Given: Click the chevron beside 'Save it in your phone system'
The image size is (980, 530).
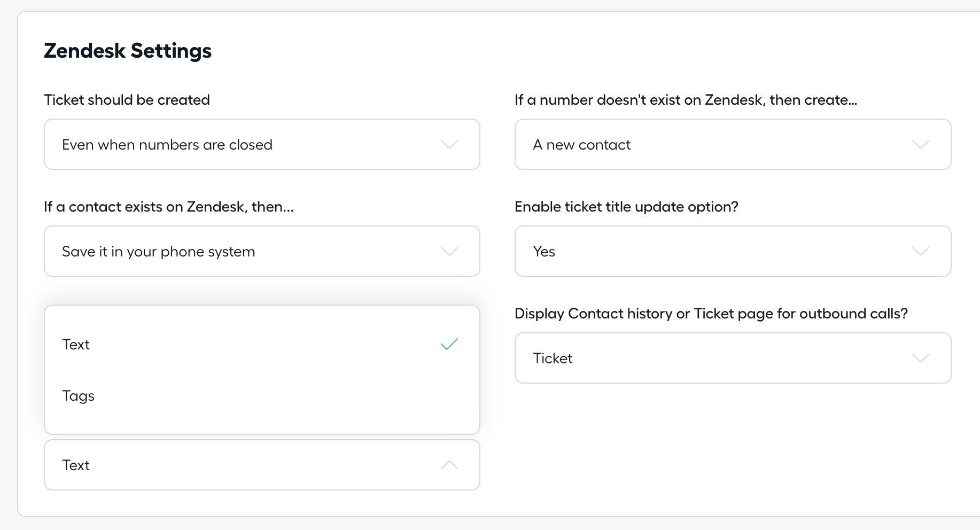Looking at the screenshot, I should 449,251.
